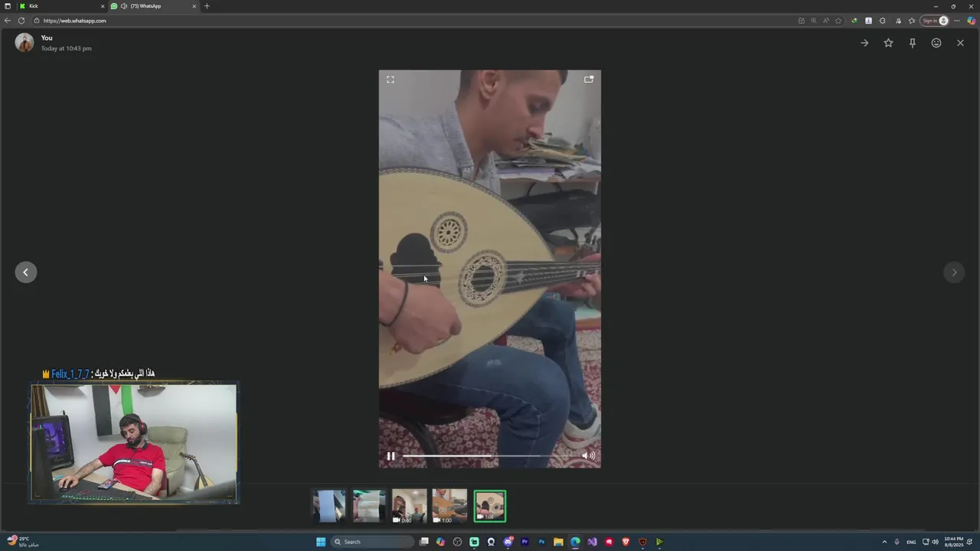Launch Premiere Pro from the taskbar
The height and width of the screenshot is (551, 980).
point(525,542)
